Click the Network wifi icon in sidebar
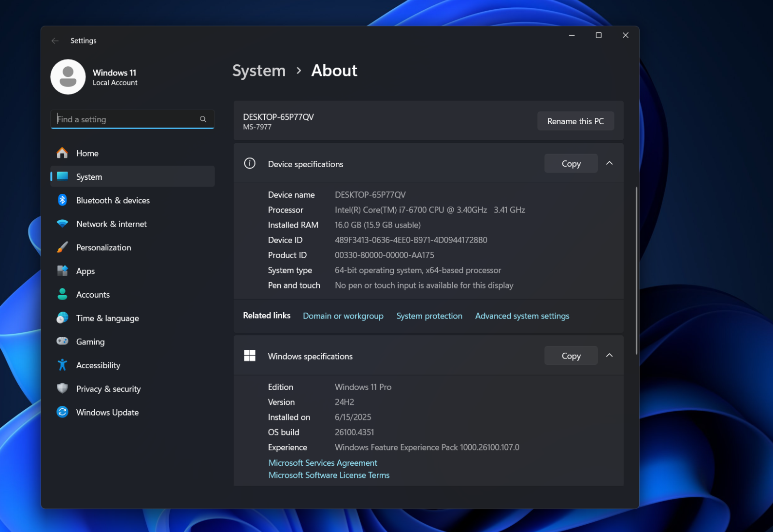The height and width of the screenshot is (532, 773). tap(62, 224)
